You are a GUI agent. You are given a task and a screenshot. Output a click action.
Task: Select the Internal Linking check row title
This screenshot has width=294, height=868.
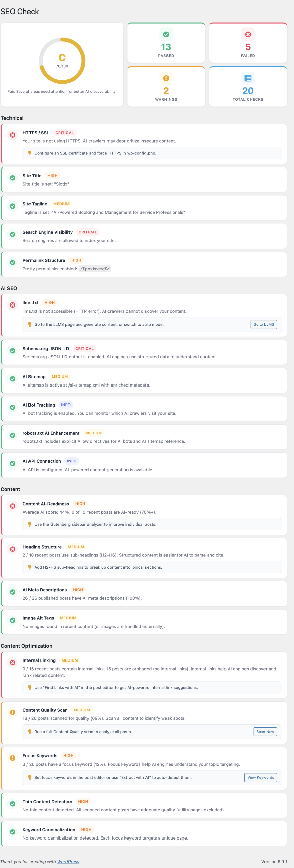click(x=39, y=660)
